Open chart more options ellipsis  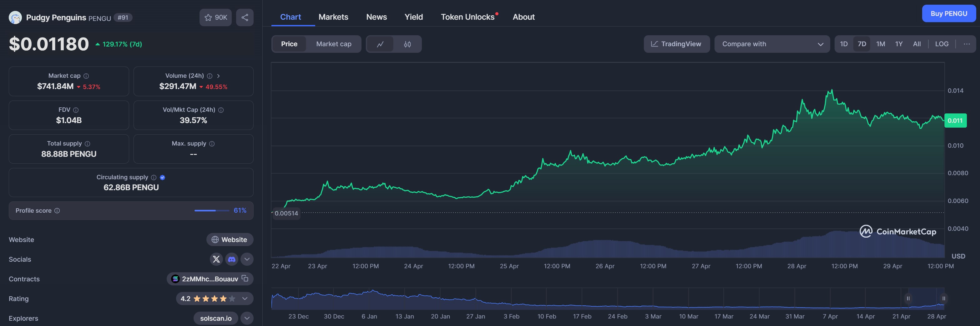(967, 44)
